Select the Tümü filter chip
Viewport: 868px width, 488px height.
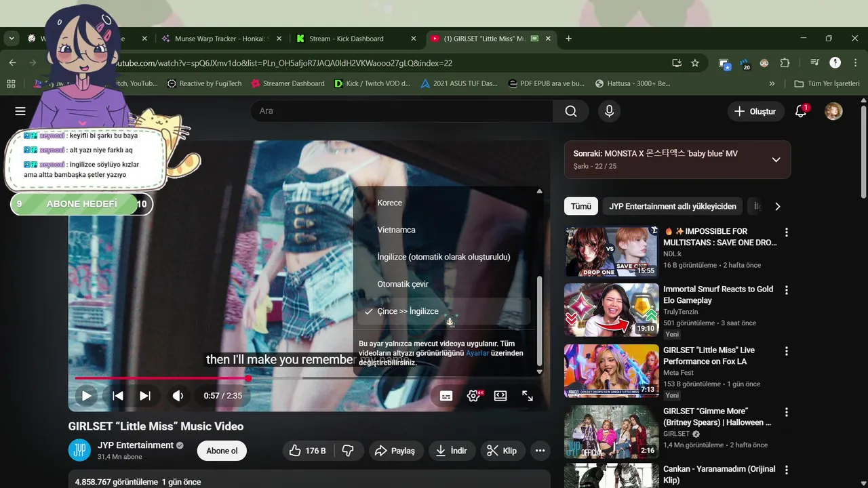click(581, 206)
